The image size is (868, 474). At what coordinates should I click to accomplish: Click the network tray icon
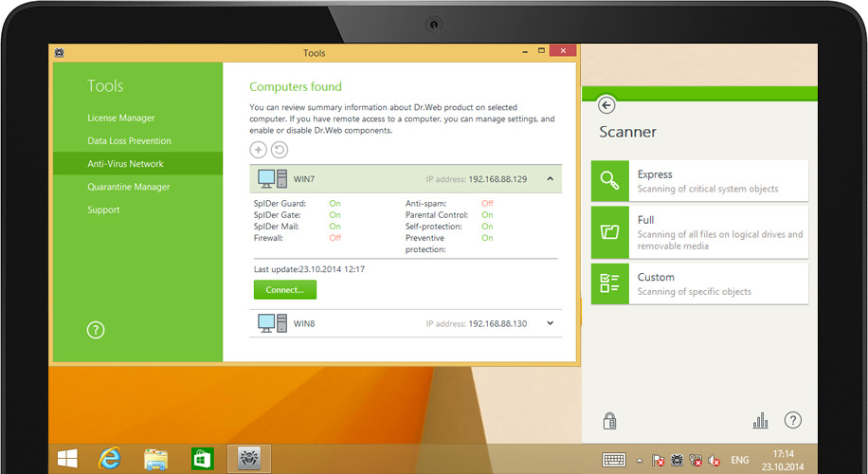(696, 460)
